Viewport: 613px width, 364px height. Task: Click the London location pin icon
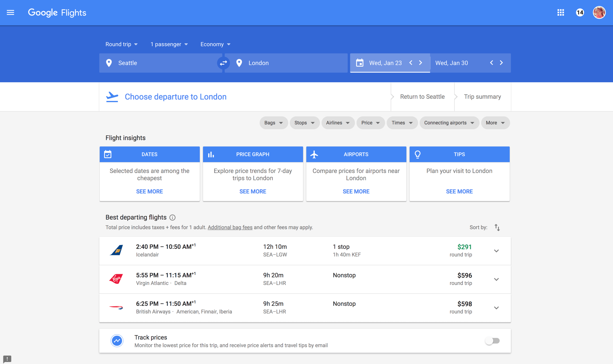[x=239, y=63]
